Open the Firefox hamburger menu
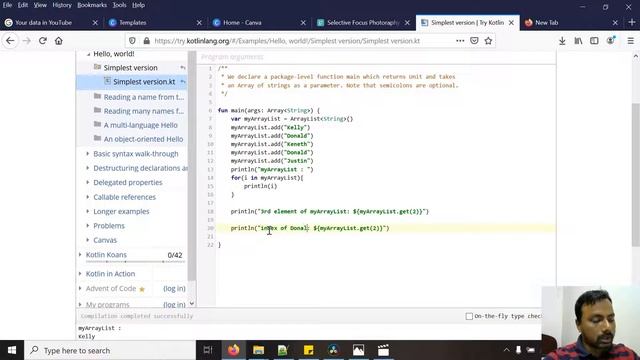This screenshot has height=360, width=640. pos(631,41)
